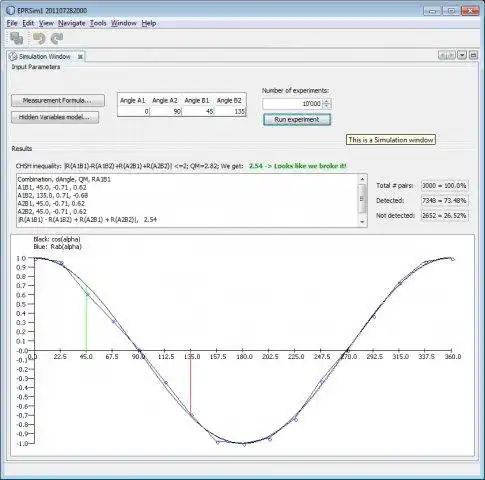The image size is (485, 480).
Task: Open the Help menu
Action: 149,23
